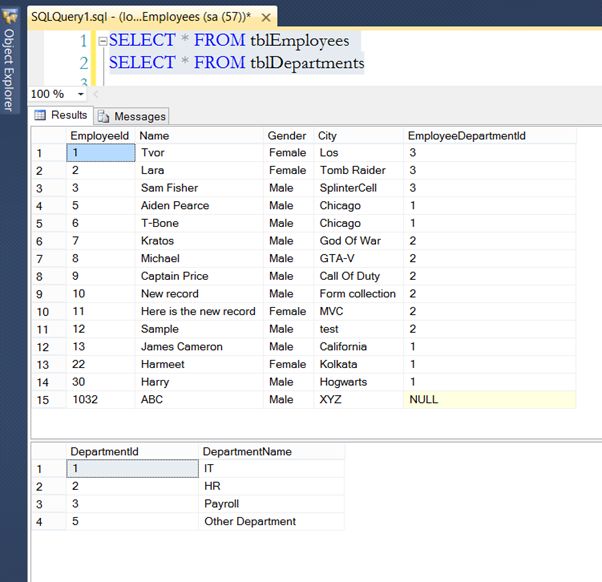Click the EmployeeId cell 1032
Image resolution: width=602 pixels, height=582 pixels.
click(x=101, y=399)
